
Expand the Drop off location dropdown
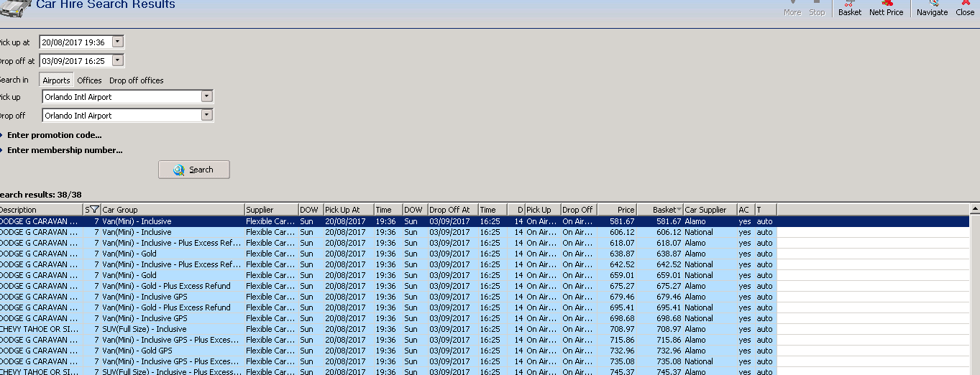point(207,115)
